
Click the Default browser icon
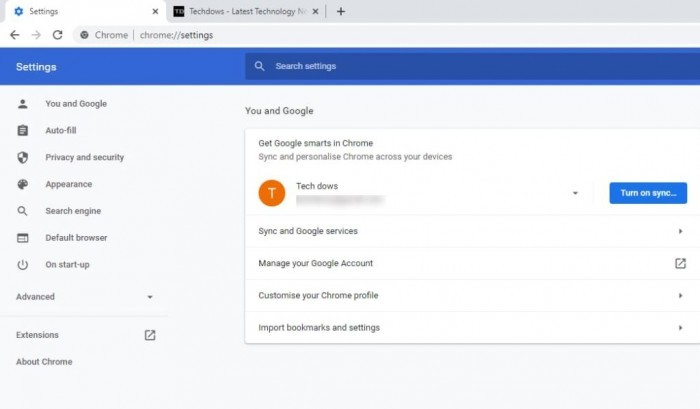pyautogui.click(x=23, y=238)
